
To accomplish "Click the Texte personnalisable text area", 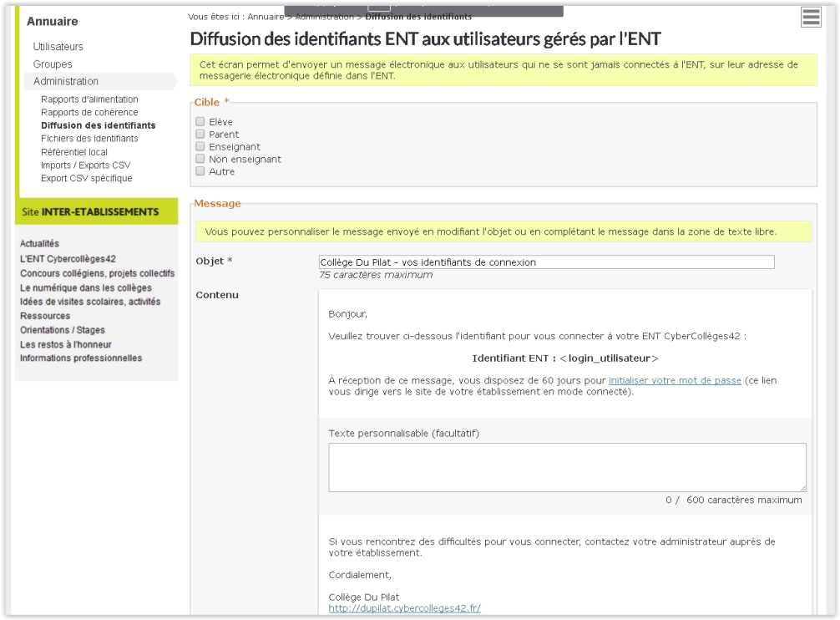I will [567, 467].
